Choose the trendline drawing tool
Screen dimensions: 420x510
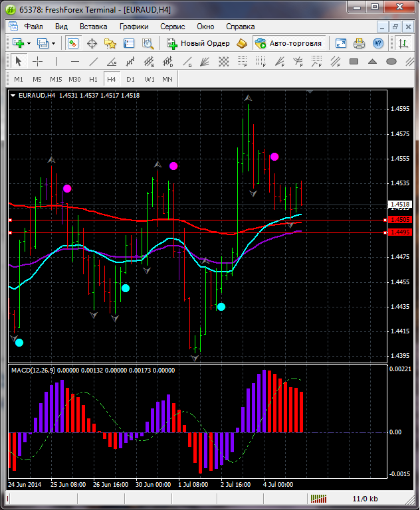94,62
